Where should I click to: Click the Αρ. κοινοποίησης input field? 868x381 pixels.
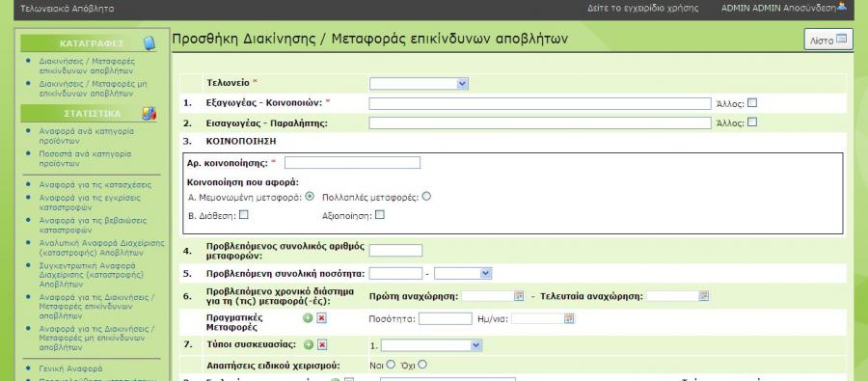352,163
